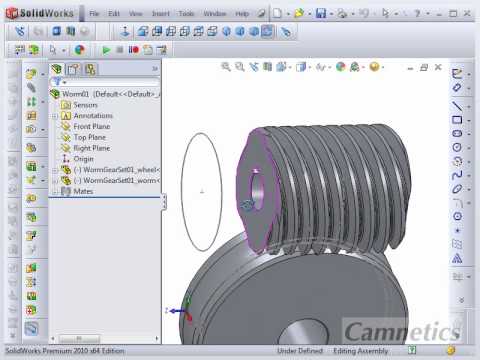Select the Ellipse sketch tool
This screenshot has height=360, width=480.
tap(457, 189)
